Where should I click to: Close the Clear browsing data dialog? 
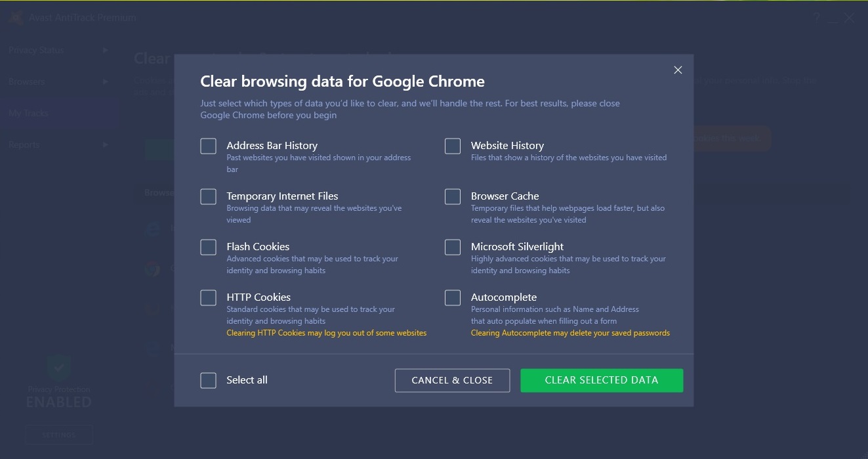coord(678,70)
